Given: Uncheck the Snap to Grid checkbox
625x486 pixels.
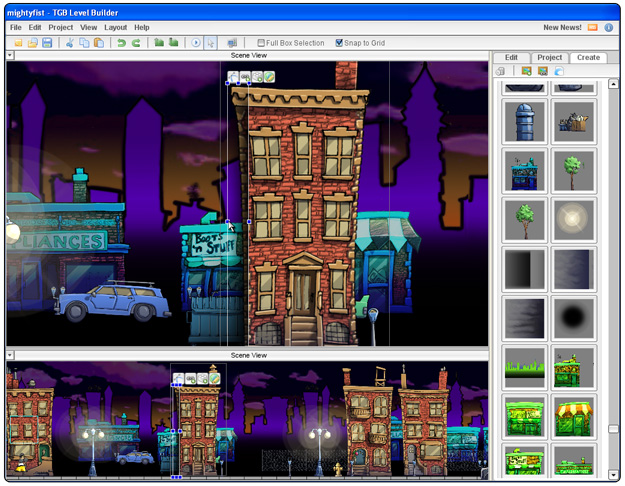Looking at the screenshot, I should (x=339, y=43).
